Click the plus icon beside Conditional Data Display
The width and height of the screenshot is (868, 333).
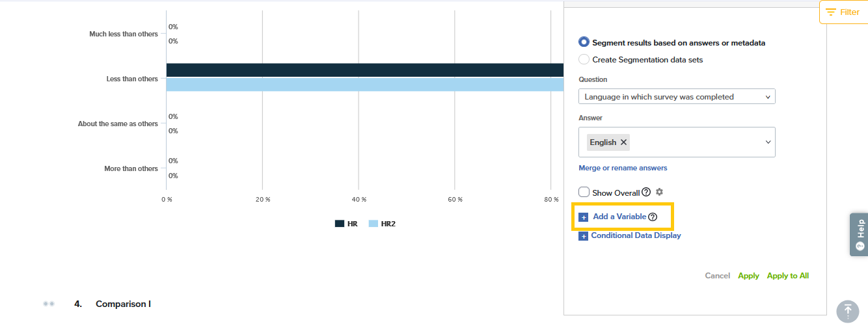[583, 236]
